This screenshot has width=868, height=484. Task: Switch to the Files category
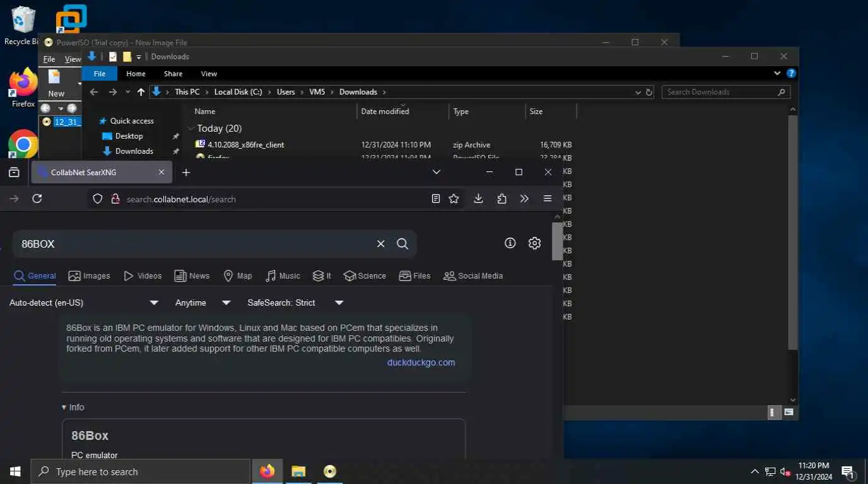coord(414,276)
